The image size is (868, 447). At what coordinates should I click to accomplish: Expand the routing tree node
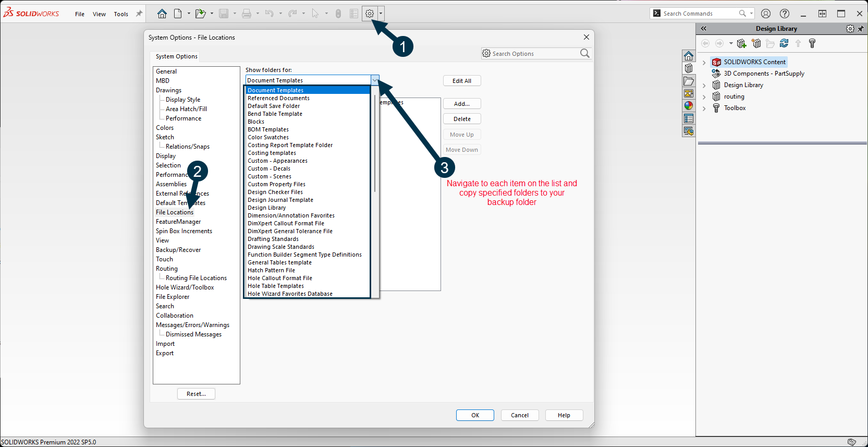[x=704, y=96]
